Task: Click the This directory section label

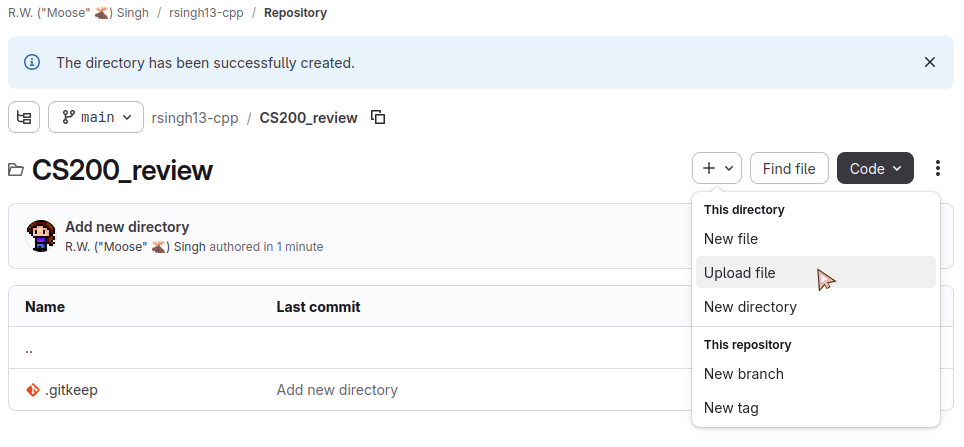Action: point(744,210)
